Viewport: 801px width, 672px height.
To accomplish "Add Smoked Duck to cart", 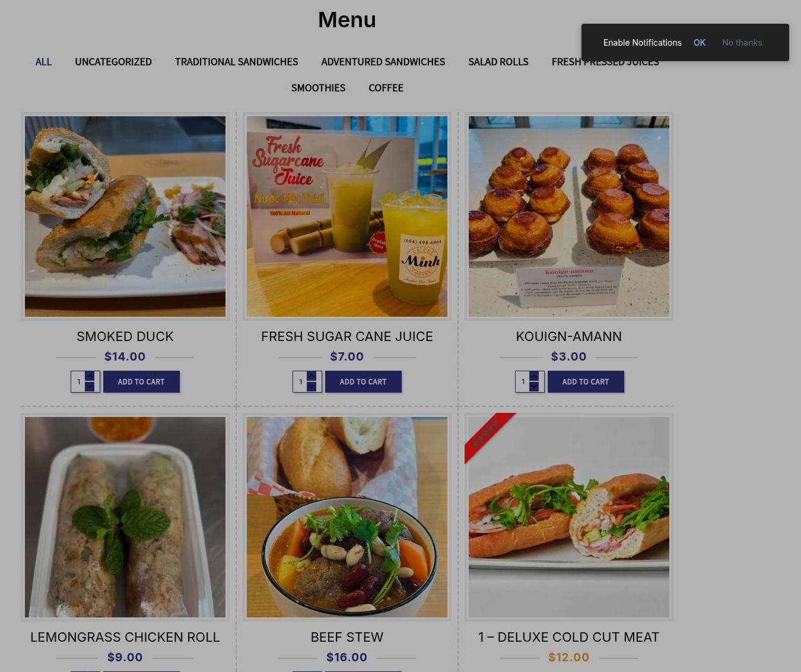I will tap(141, 381).
